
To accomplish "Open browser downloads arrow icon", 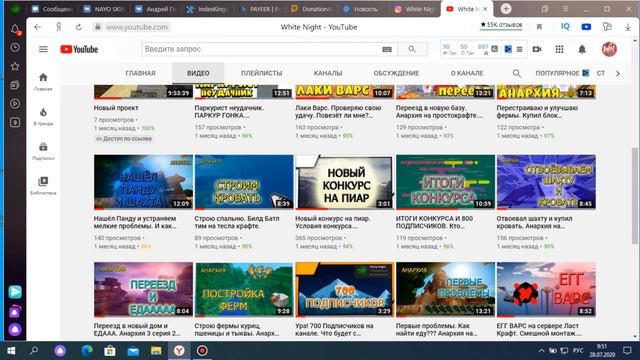I will coord(628,27).
